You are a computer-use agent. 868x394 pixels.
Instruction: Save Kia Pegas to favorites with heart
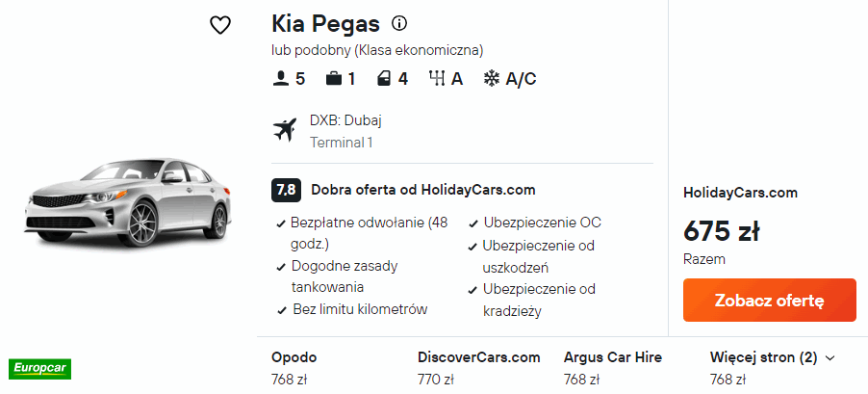pos(220,26)
